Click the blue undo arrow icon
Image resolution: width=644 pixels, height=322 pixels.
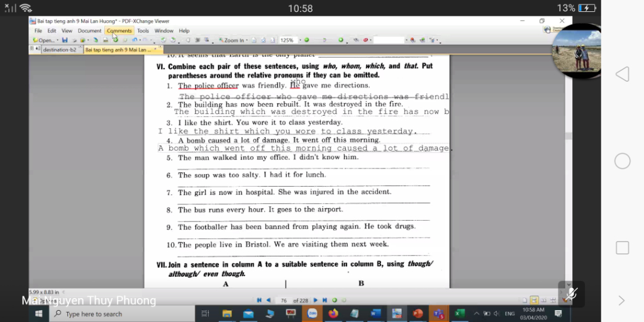pyautogui.click(x=135, y=40)
